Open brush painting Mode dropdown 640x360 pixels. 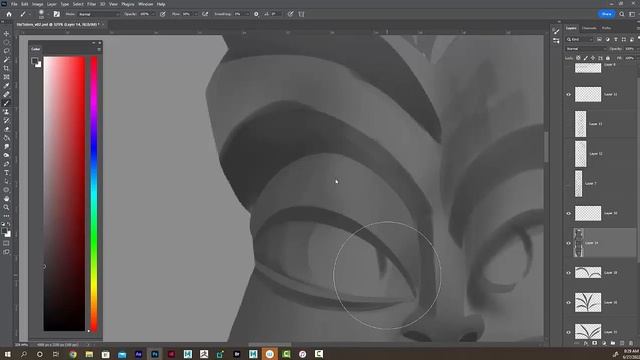(98, 14)
